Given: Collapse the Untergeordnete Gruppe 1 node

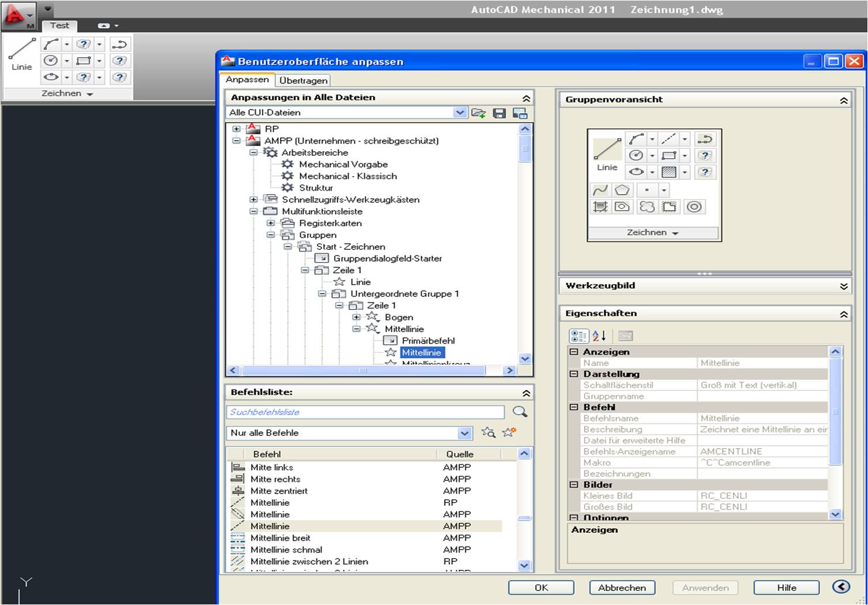Looking at the screenshot, I should pyautogui.click(x=322, y=293).
